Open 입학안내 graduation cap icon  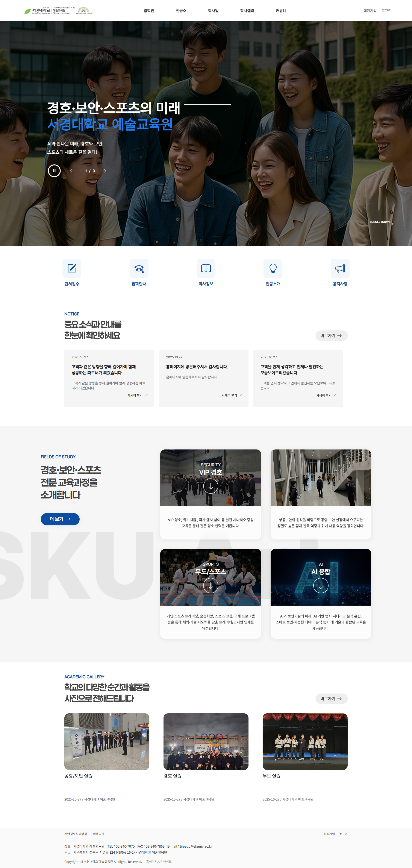(139, 268)
